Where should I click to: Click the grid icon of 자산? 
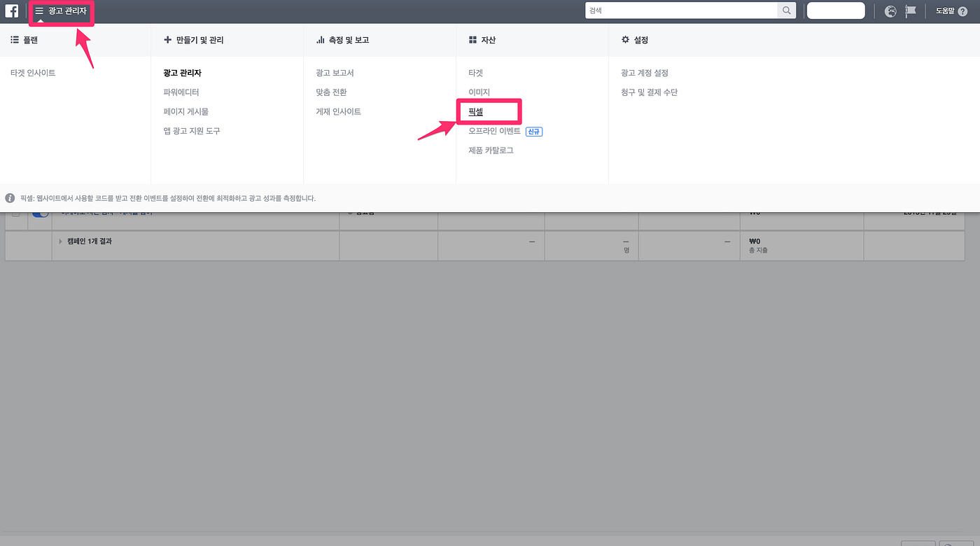tap(472, 40)
